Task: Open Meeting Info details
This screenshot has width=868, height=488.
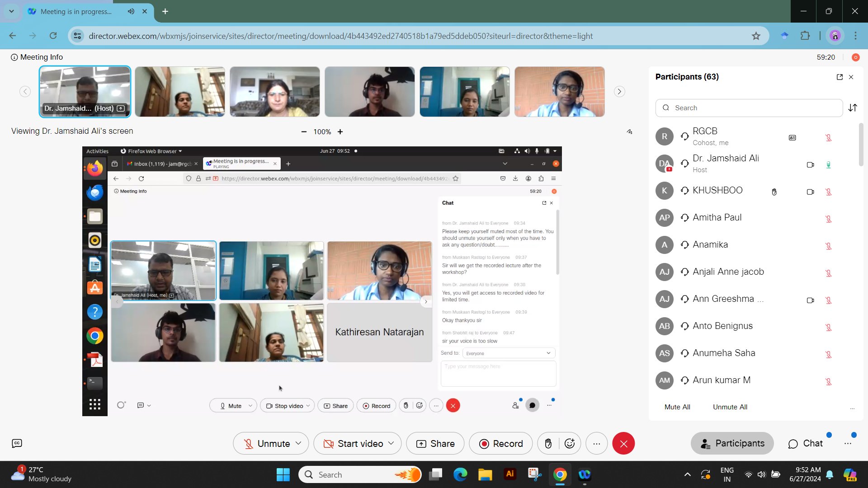Action: 37,57
